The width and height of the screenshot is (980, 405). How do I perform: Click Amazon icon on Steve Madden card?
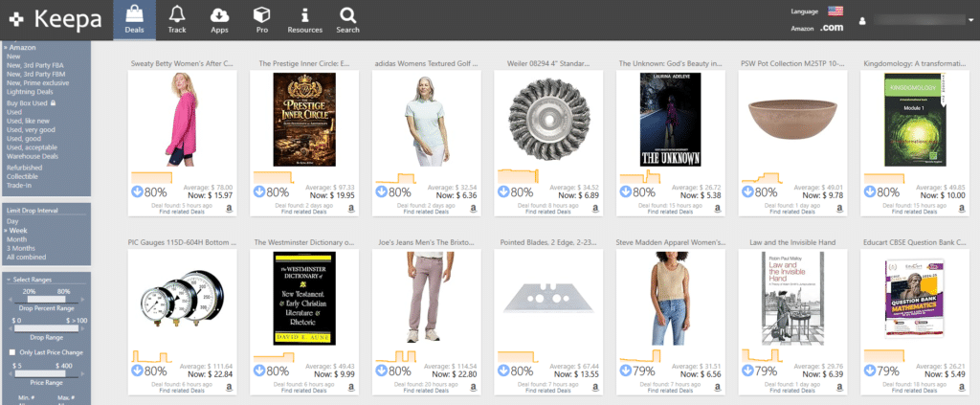(x=718, y=387)
